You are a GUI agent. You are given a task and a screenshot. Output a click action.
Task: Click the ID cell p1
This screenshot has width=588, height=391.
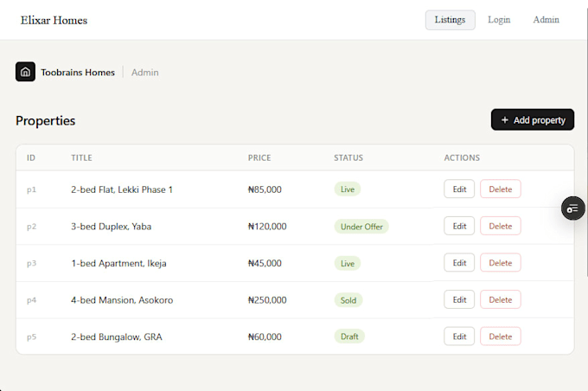31,189
